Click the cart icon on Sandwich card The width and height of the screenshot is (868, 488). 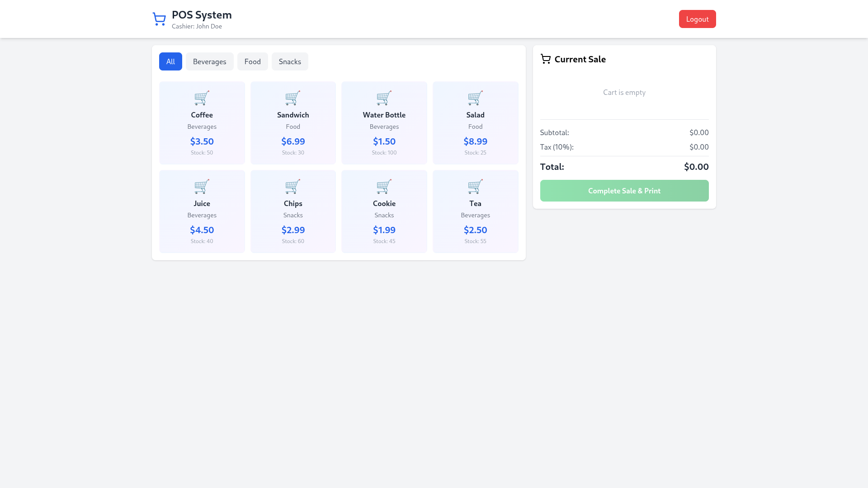click(293, 98)
